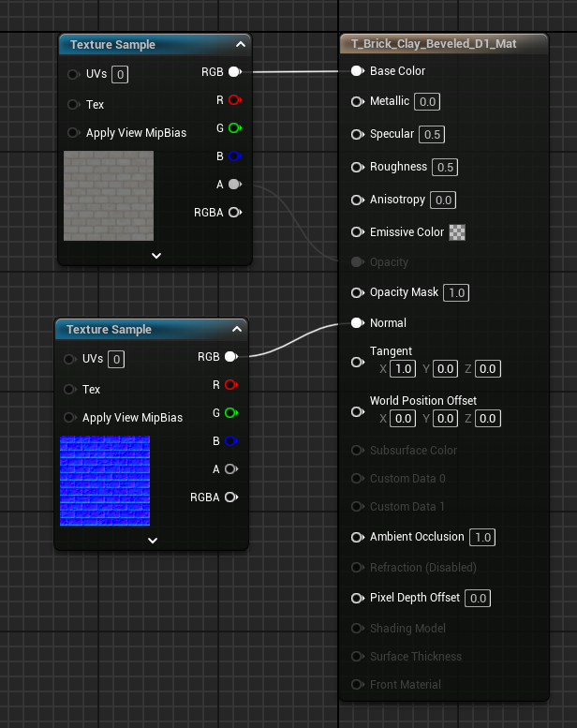Click the Metallic input pin
This screenshot has height=728, width=577.
point(358,101)
